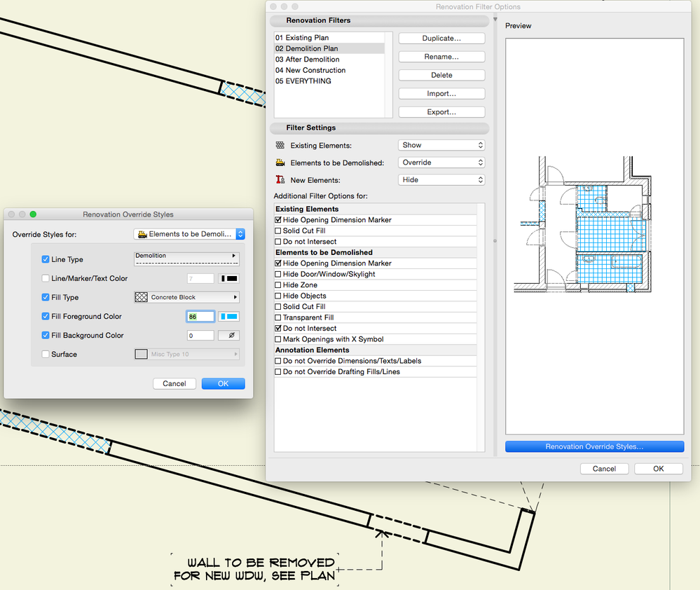This screenshot has height=590, width=700.
Task: Toggle Fill Type checkbox
Action: point(46,297)
